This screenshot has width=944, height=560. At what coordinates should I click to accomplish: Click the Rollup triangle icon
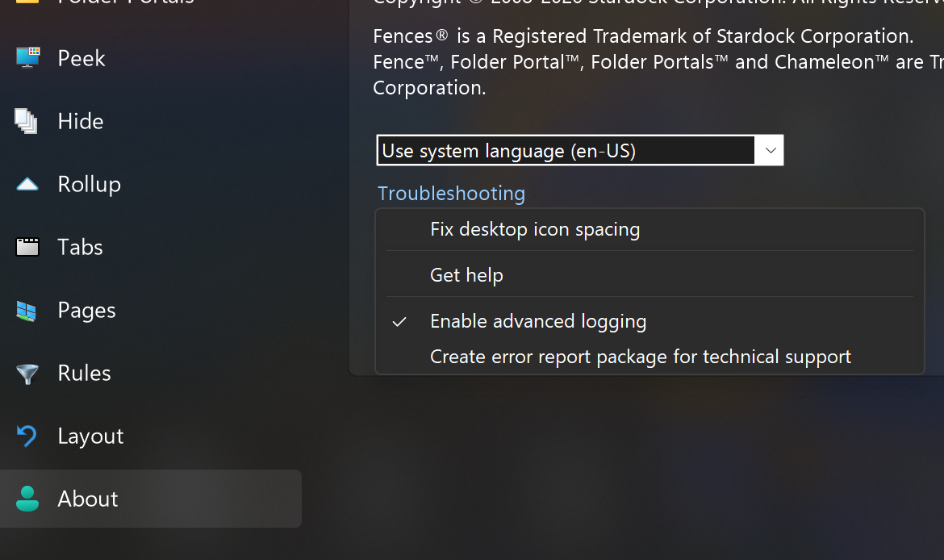[27, 184]
